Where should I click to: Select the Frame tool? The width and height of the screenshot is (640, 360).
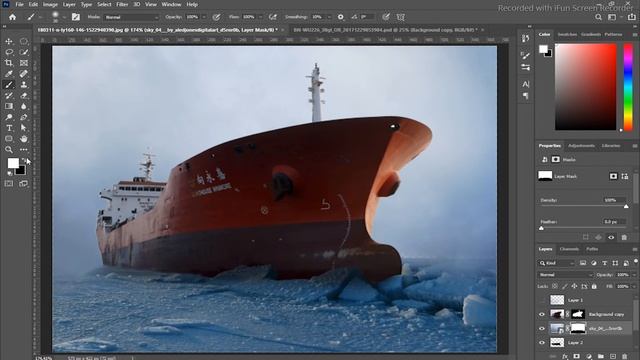pos(24,63)
